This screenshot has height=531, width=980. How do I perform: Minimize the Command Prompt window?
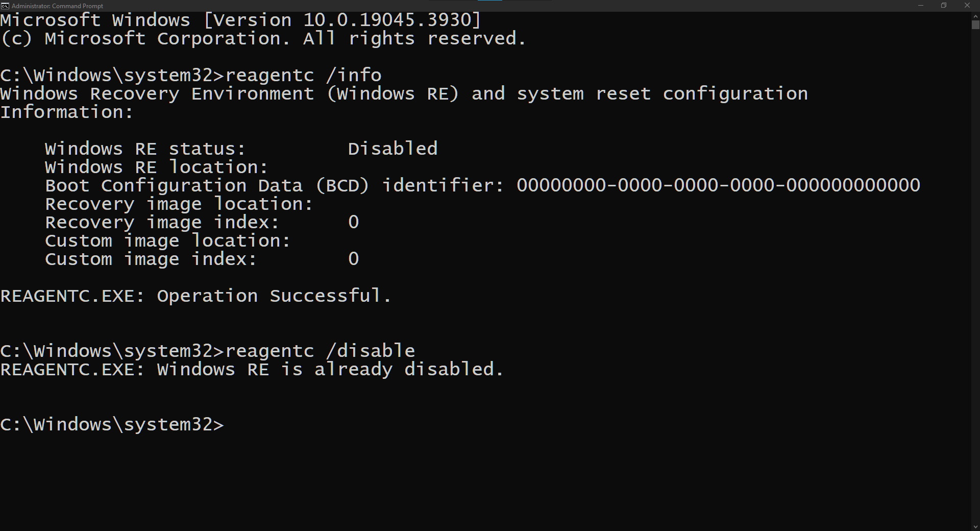[921, 6]
